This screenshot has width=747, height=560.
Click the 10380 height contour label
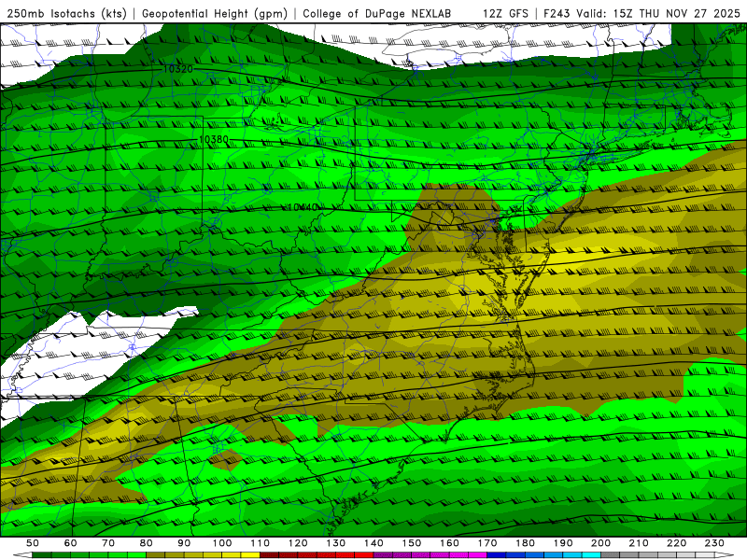point(214,139)
